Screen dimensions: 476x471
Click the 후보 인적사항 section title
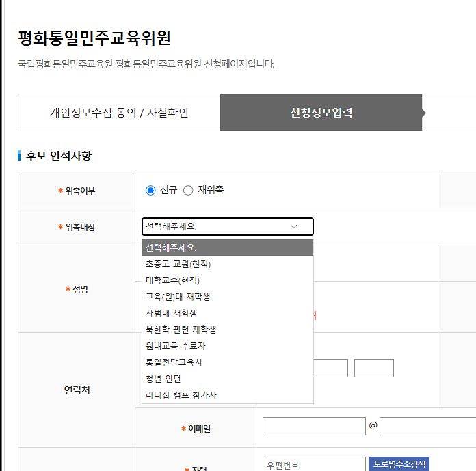click(59, 156)
